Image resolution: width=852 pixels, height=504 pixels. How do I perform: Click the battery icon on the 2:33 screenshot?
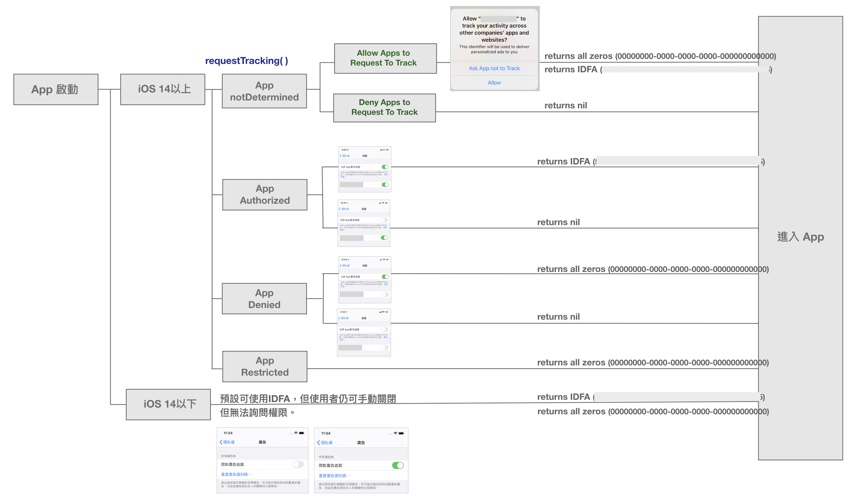(387, 312)
